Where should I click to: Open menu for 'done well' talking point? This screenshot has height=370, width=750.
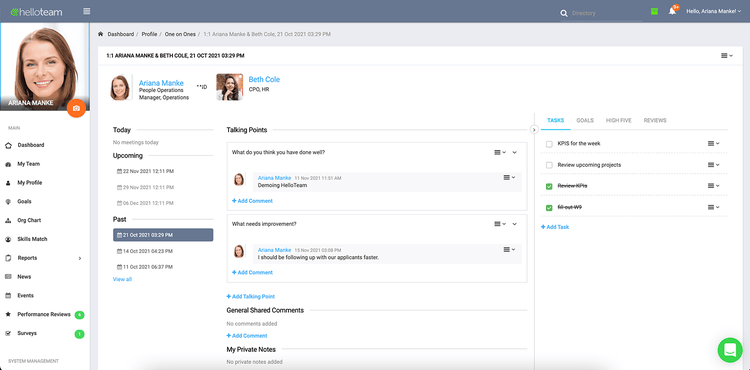500,152
